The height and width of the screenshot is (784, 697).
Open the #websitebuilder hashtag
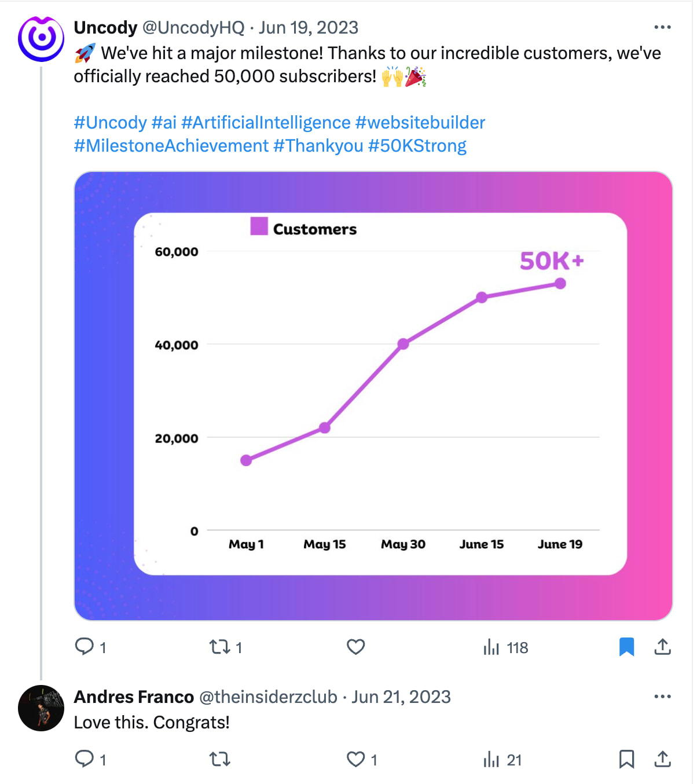[420, 123]
